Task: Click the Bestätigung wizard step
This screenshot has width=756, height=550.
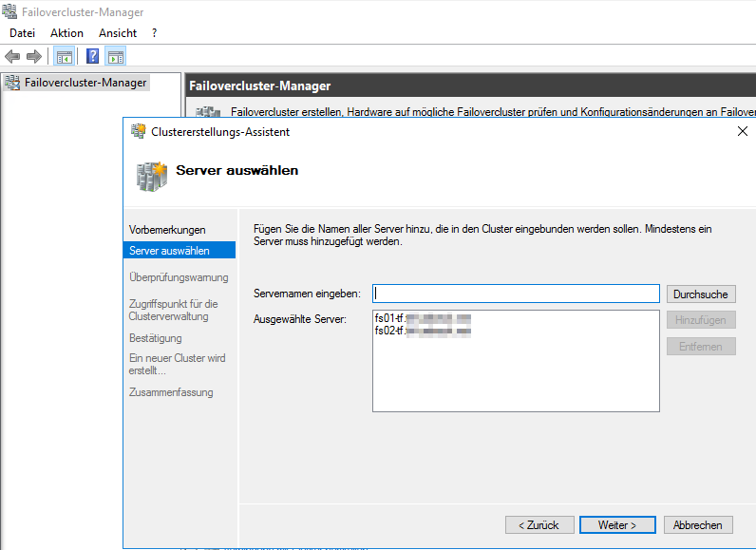Action: click(155, 338)
